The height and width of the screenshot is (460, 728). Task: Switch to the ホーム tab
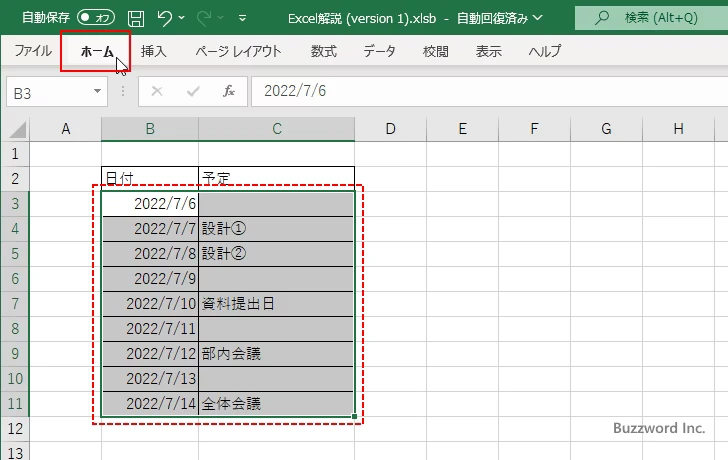pyautogui.click(x=97, y=51)
